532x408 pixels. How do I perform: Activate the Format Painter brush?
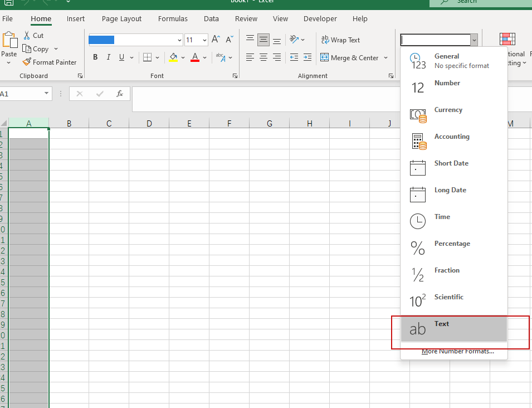click(27, 62)
